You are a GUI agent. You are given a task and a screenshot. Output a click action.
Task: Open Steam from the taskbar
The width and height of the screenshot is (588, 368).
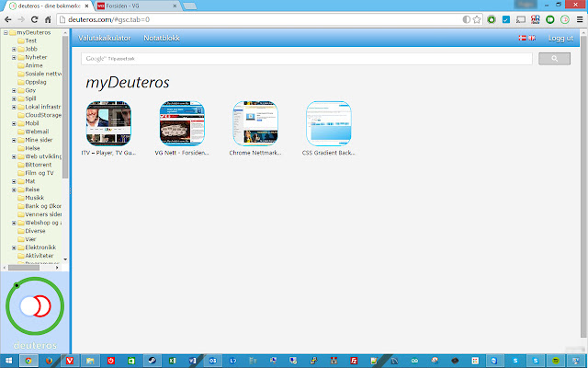[152, 361]
